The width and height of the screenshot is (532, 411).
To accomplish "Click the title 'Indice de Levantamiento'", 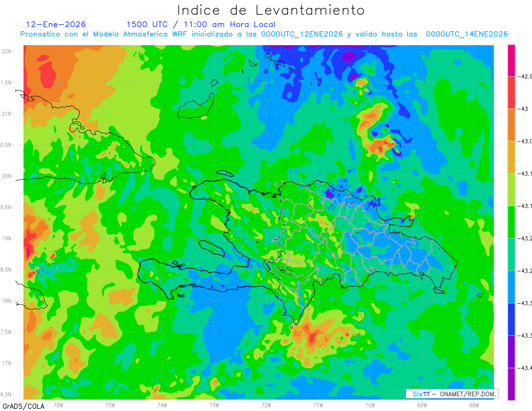I will [271, 10].
